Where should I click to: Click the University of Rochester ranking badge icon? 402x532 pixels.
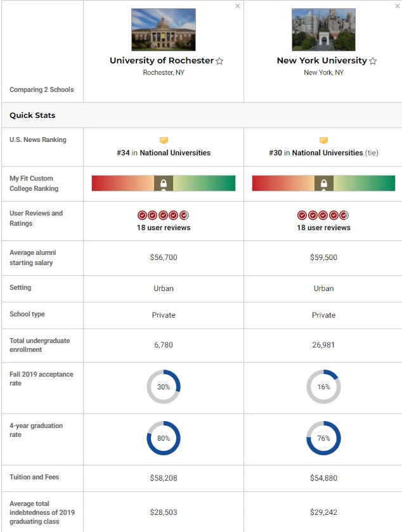(x=164, y=140)
